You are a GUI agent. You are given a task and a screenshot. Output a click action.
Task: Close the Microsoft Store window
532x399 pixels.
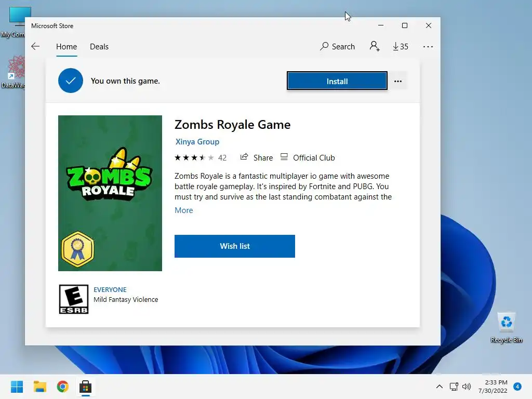429,25
